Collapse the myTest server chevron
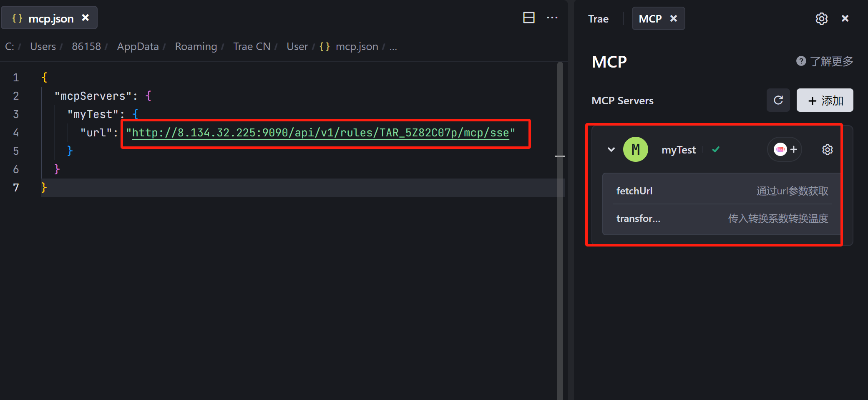This screenshot has width=868, height=400. [x=611, y=149]
